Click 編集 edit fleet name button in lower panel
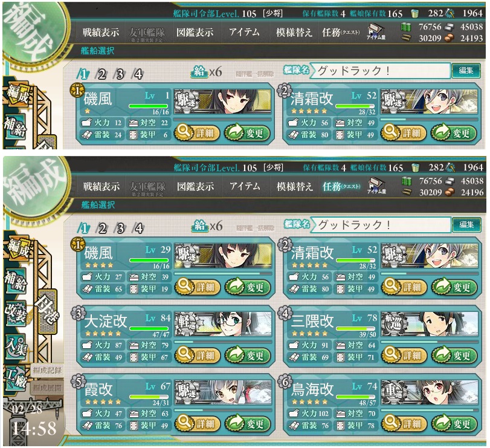 pos(466,224)
